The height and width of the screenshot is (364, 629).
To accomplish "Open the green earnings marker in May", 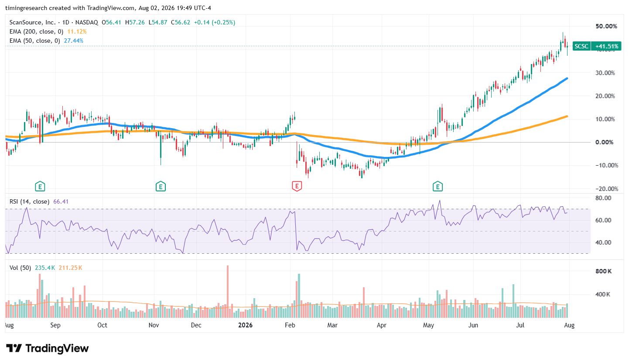I will point(438,187).
